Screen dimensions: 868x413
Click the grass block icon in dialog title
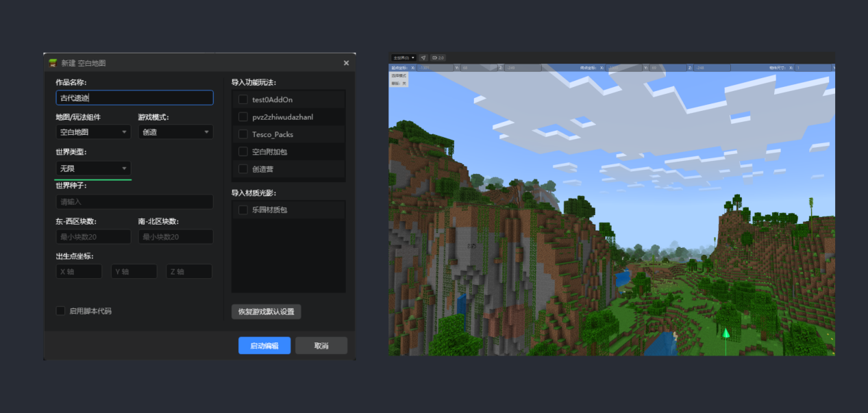pos(53,63)
